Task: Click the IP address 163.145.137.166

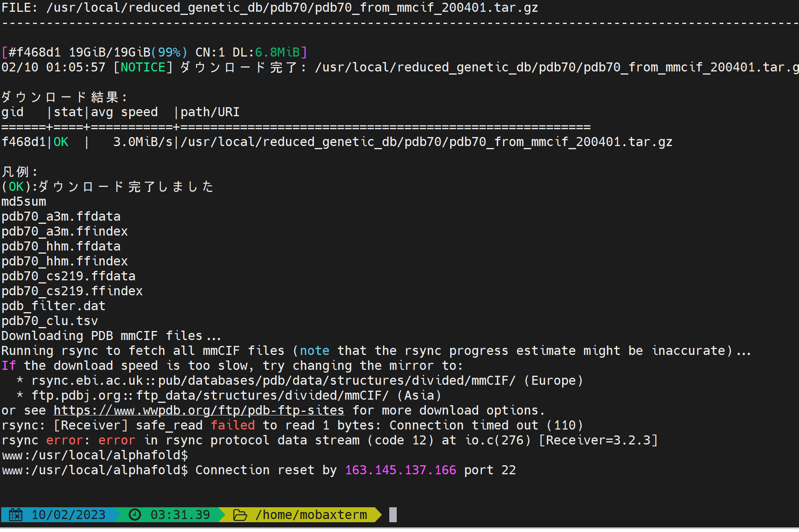Action: pyautogui.click(x=401, y=470)
